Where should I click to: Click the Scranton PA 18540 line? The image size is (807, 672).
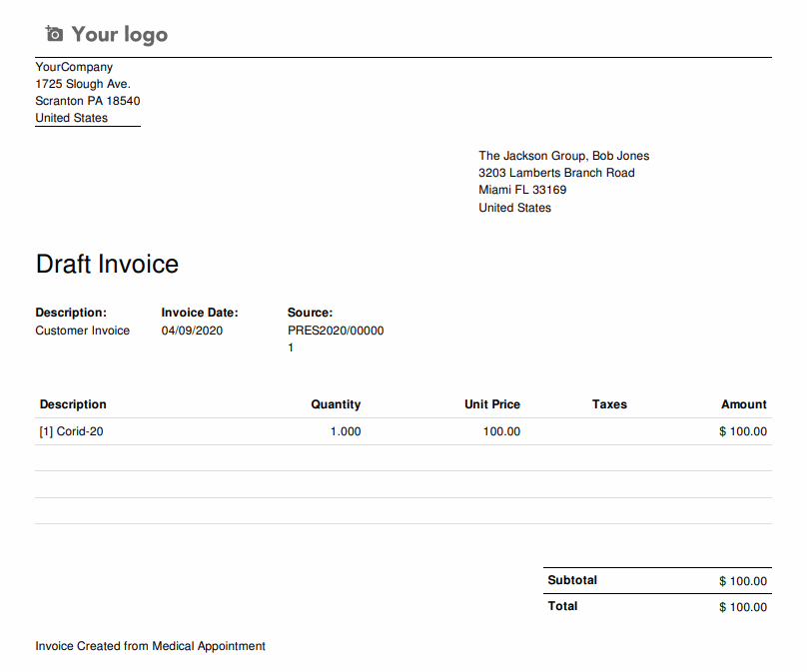coord(88,101)
